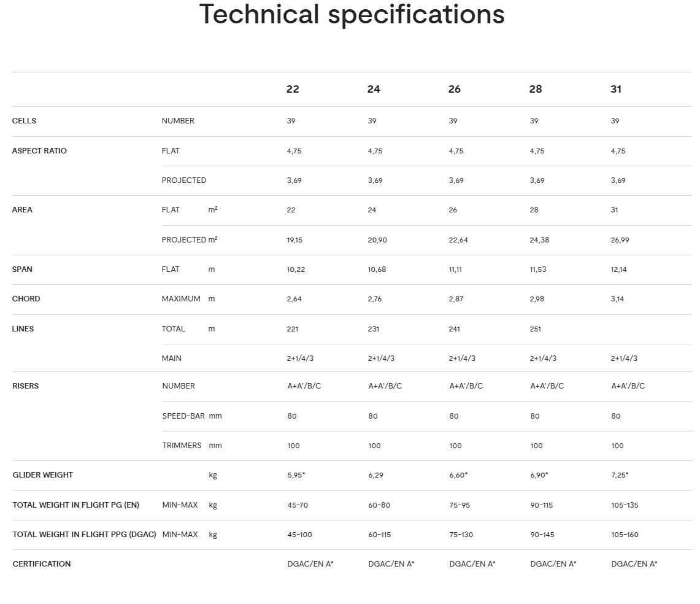
Task: Choose the size 28 column header
Action: 536,89
